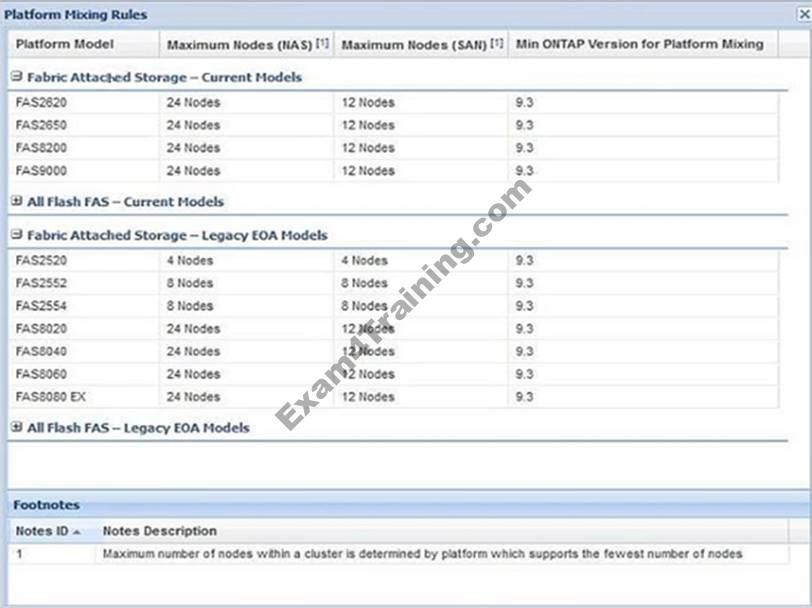Select the FAS8040 legacy model

tap(41, 352)
